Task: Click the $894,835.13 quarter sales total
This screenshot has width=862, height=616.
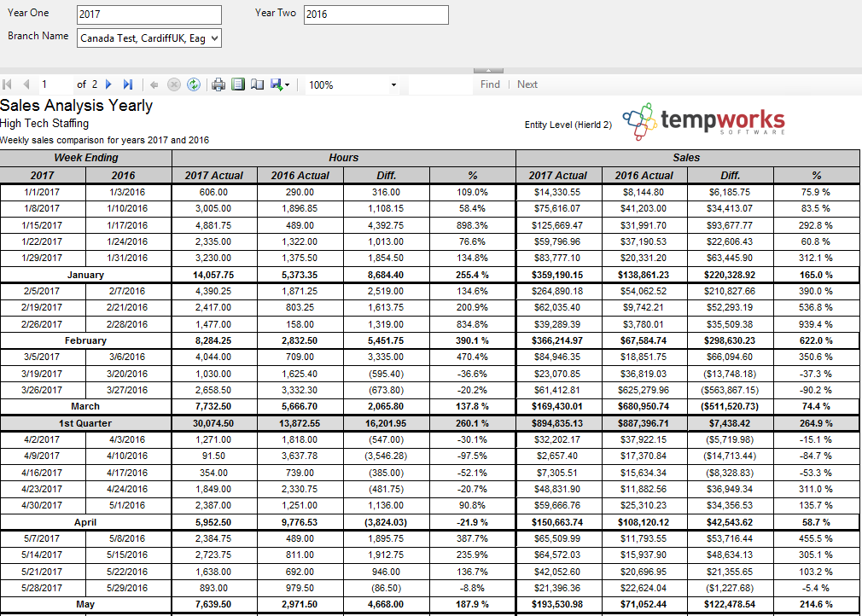Action: [558, 424]
